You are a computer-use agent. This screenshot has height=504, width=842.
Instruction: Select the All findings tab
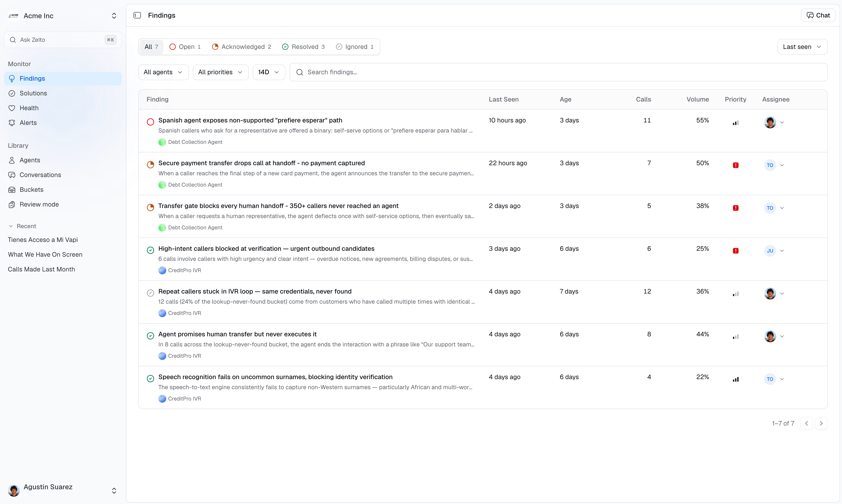click(x=151, y=47)
